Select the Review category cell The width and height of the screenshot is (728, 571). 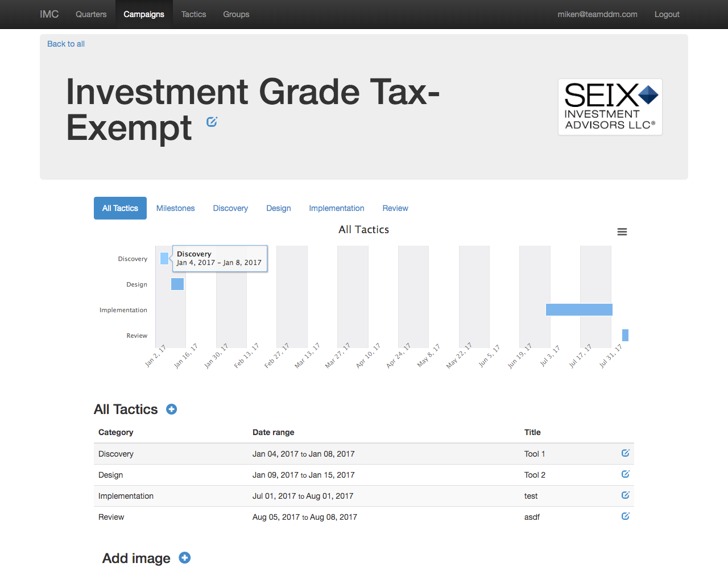click(x=111, y=517)
